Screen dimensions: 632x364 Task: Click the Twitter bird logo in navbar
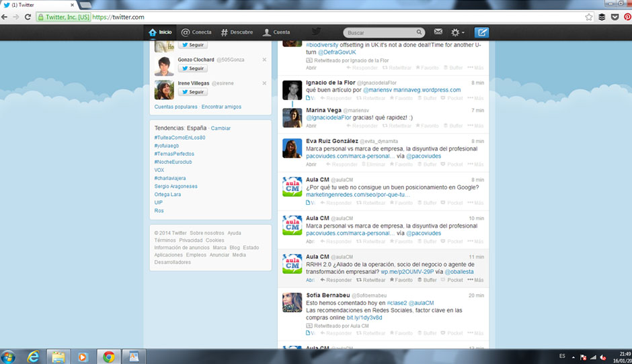(x=316, y=32)
